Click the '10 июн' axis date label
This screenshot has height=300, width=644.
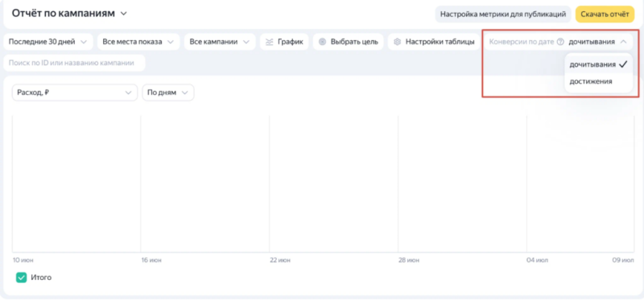(23, 261)
